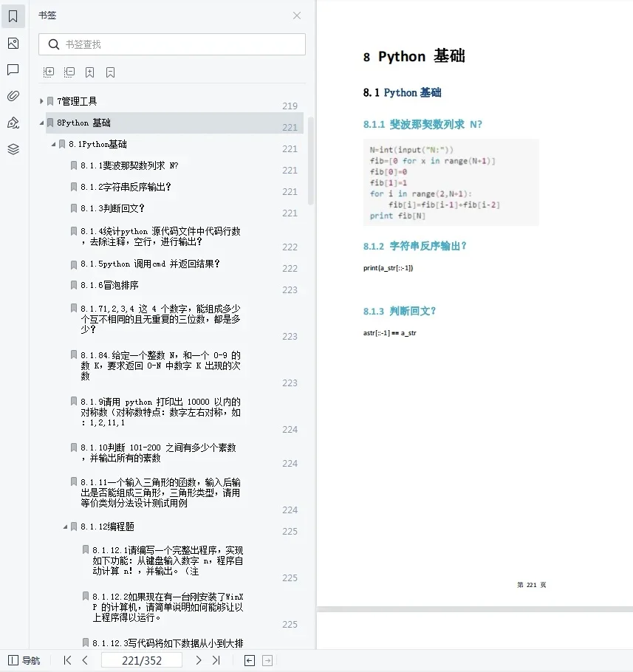633x672 pixels.
Task: Open the Attachments panel
Action: 13,96
